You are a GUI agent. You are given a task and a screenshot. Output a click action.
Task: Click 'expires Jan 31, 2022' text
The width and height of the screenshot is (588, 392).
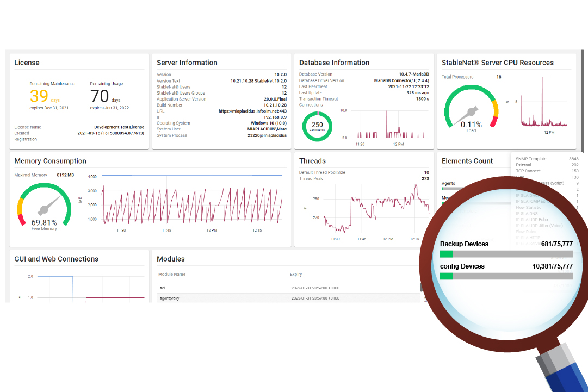[109, 108]
